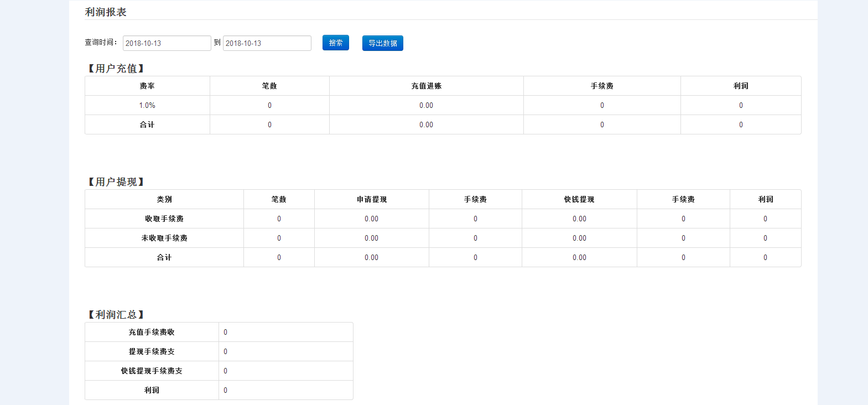Click the 【利润汇总】 section heading
The image size is (868, 405).
pyautogui.click(x=116, y=315)
